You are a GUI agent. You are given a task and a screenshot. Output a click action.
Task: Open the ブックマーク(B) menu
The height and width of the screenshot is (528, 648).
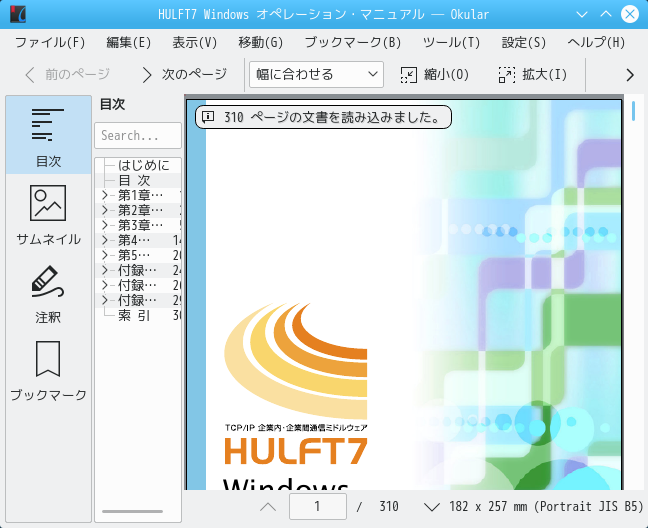click(x=353, y=42)
